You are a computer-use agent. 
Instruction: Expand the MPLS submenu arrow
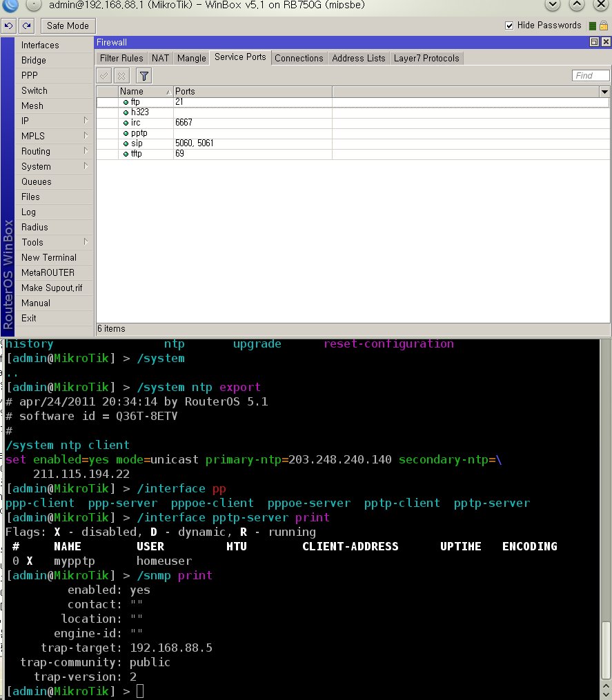point(86,136)
